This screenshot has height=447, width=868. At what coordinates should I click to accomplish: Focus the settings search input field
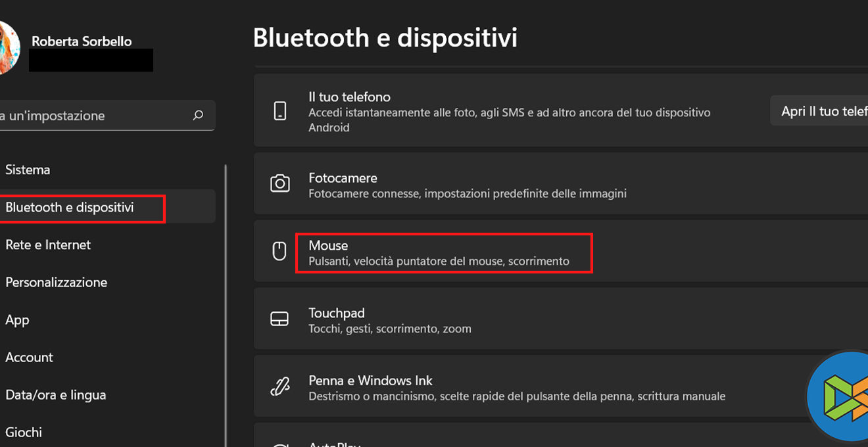click(x=92, y=116)
